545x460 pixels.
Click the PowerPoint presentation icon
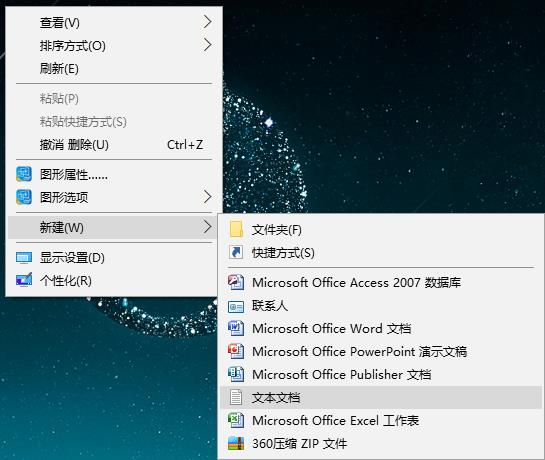(236, 351)
